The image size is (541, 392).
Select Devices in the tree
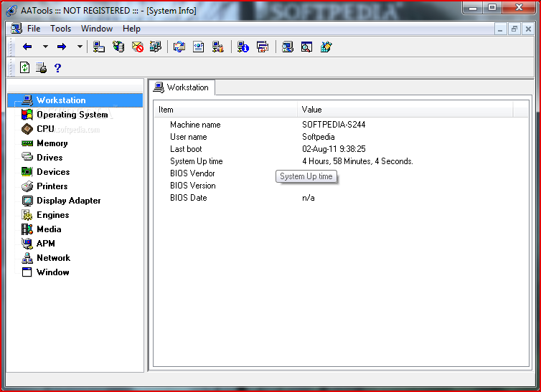click(x=53, y=172)
